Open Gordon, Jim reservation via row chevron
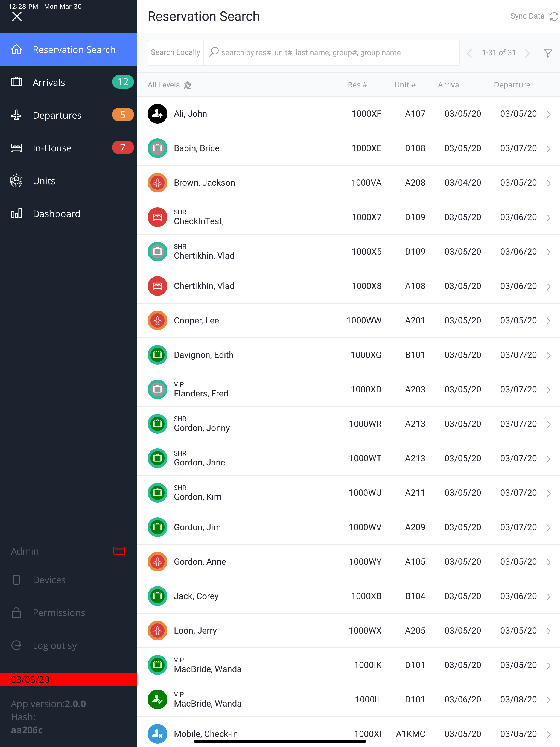Image resolution: width=560 pixels, height=747 pixels. pos(548,527)
